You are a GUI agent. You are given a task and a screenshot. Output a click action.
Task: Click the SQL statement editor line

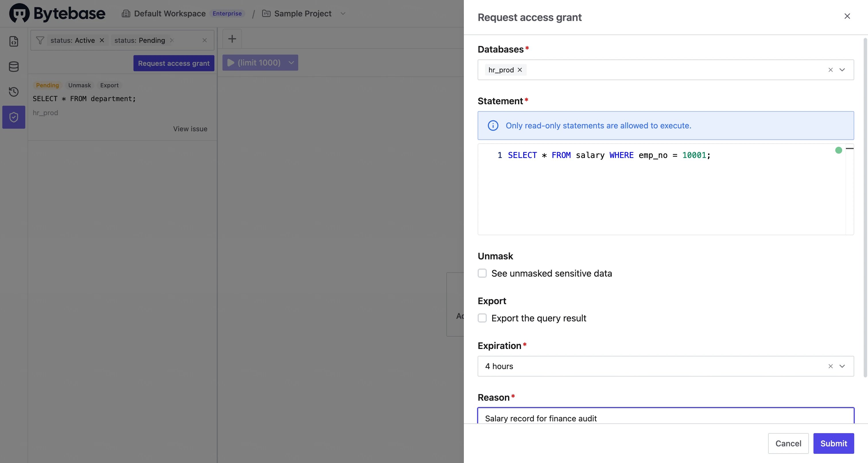(x=609, y=155)
